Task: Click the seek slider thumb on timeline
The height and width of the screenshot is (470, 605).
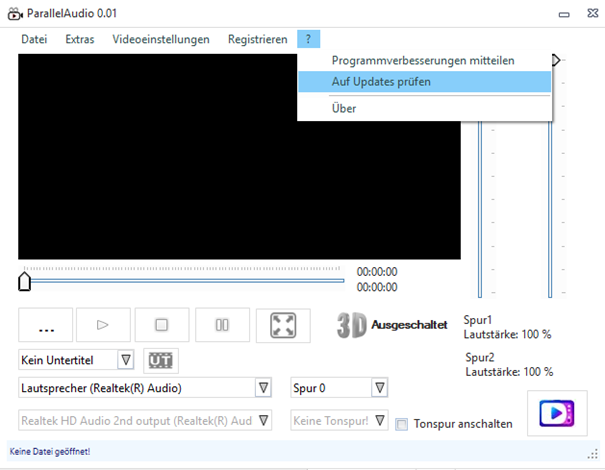Action: pyautogui.click(x=24, y=281)
